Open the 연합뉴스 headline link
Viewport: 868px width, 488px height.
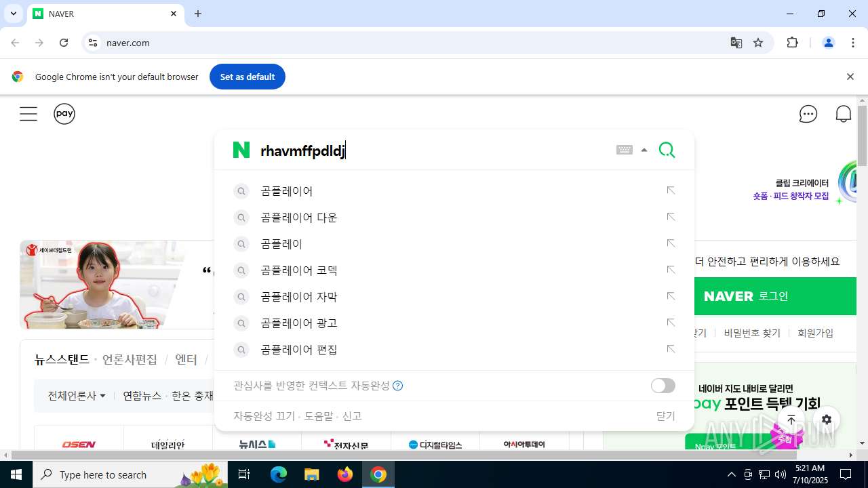point(142,396)
